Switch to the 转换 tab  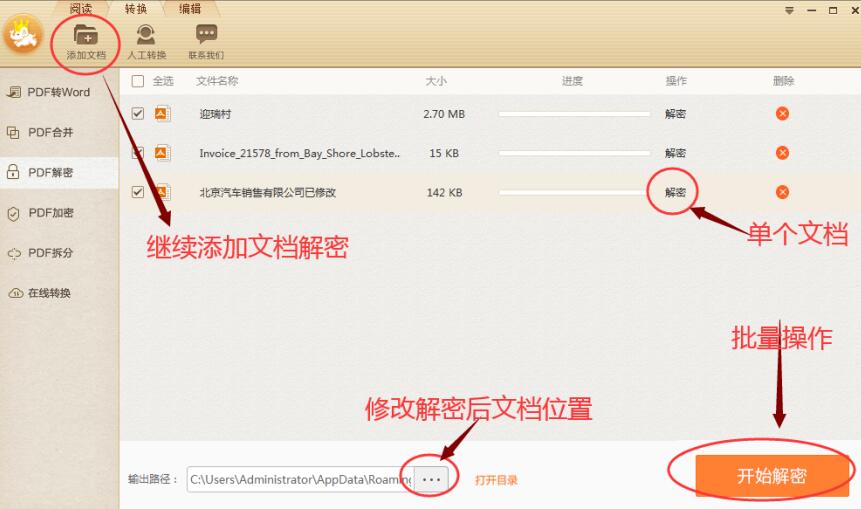(136, 8)
